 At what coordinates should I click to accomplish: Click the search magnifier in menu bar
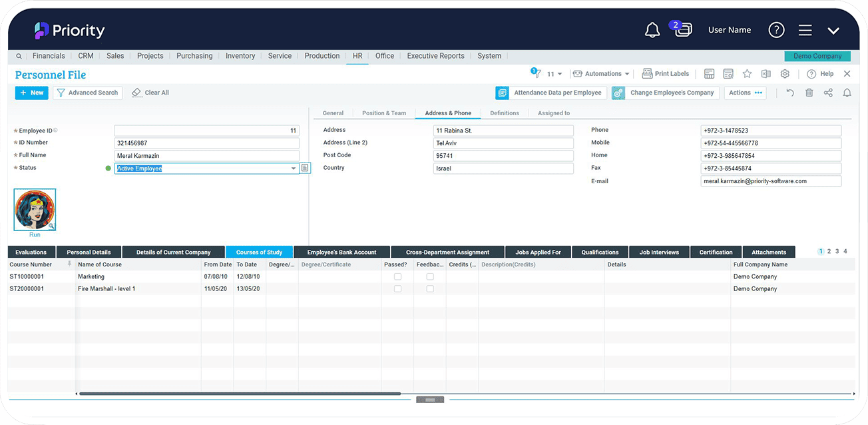[x=19, y=56]
